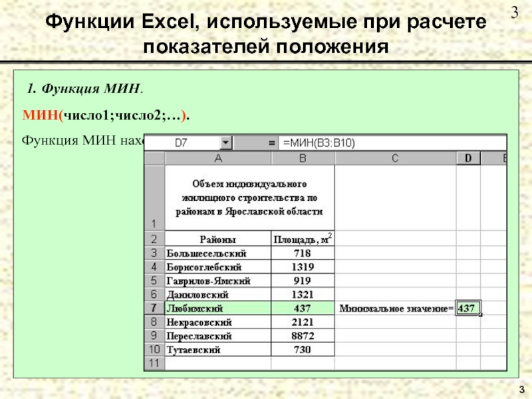Viewport: 532px width, 399px height.
Task: Click cell 'Площадь, м2'
Action: pyautogui.click(x=303, y=239)
